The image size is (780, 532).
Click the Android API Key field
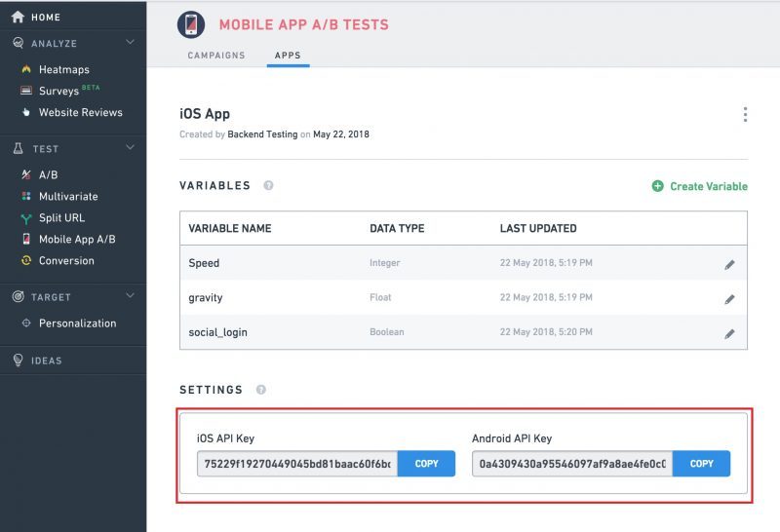572,464
